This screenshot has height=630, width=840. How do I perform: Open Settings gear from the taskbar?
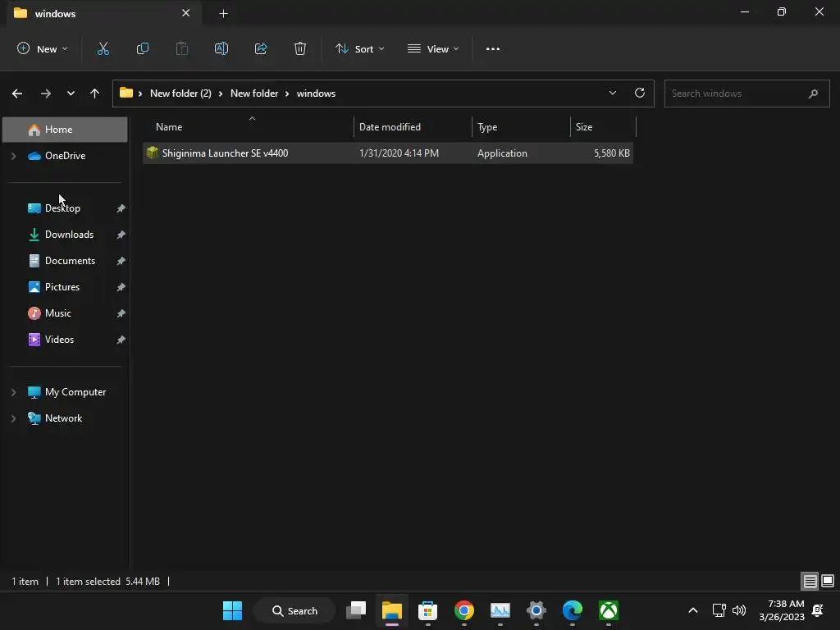[536, 610]
